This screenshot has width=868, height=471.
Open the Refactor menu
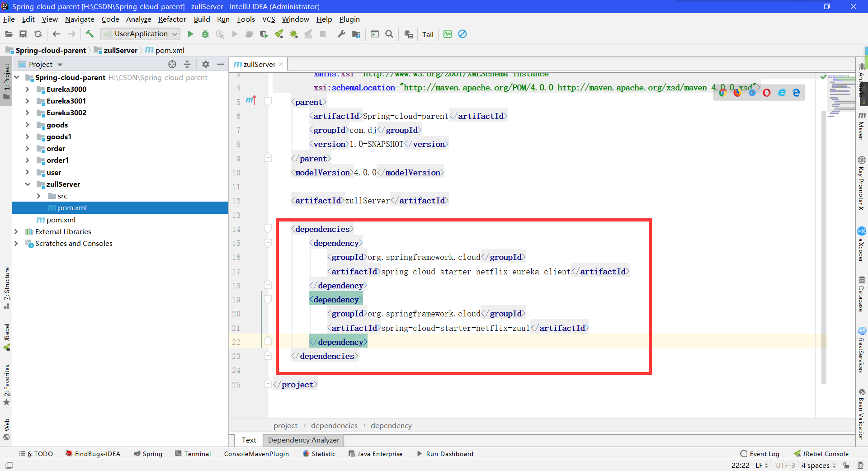pos(172,19)
